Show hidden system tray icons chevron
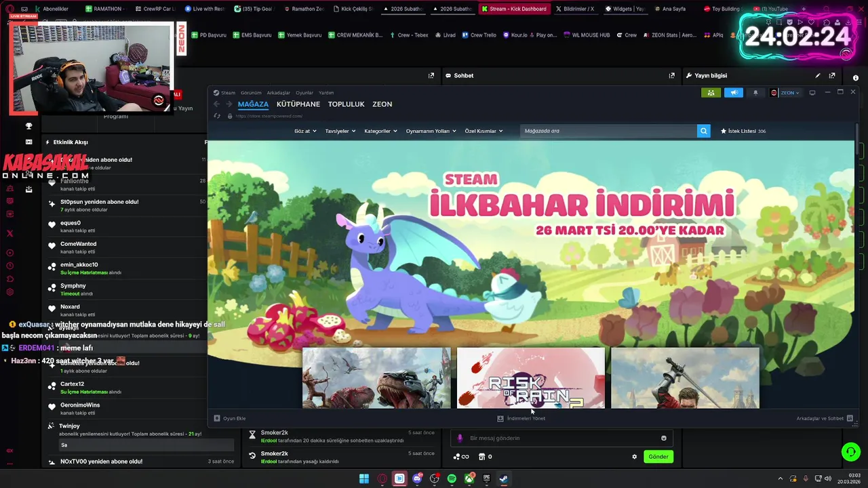 (780, 479)
